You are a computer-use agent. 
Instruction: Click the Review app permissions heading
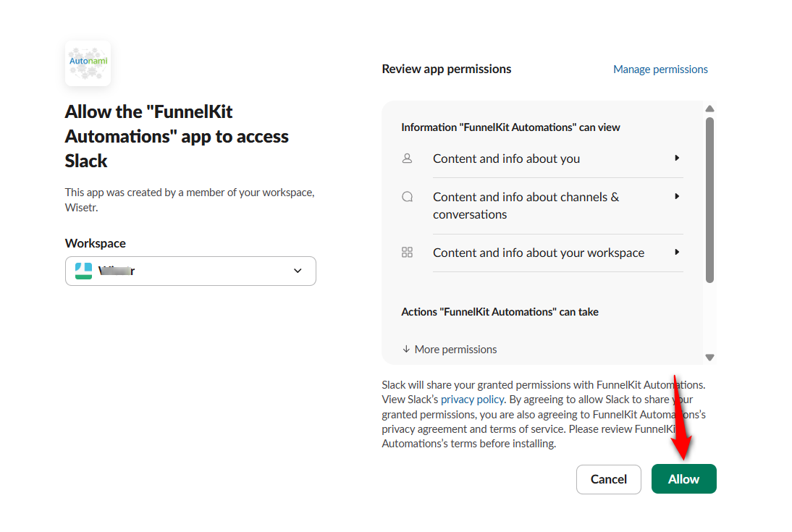tap(446, 69)
